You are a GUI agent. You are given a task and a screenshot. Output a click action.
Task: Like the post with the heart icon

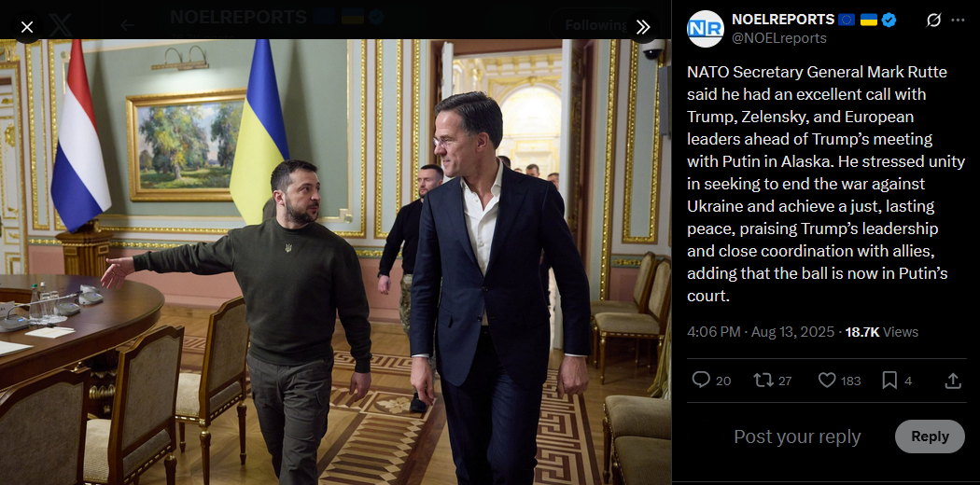pyautogui.click(x=827, y=380)
